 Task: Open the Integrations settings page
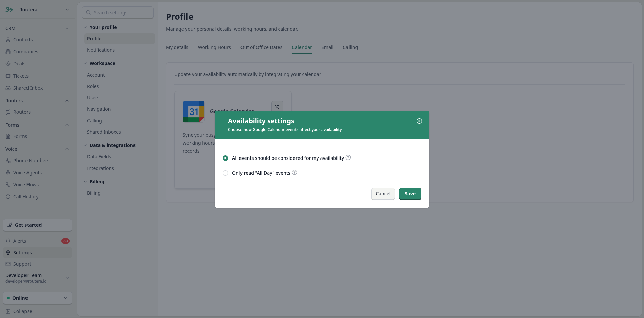[119, 168]
